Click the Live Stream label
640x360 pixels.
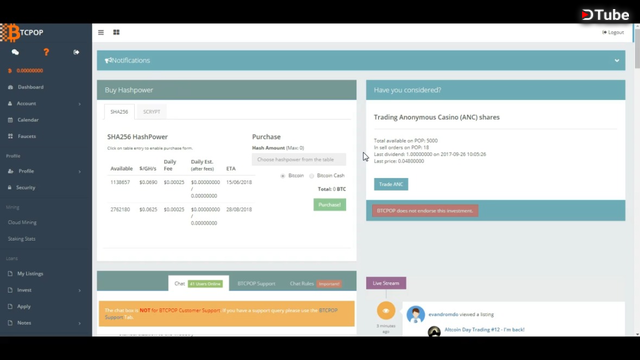coord(386,283)
